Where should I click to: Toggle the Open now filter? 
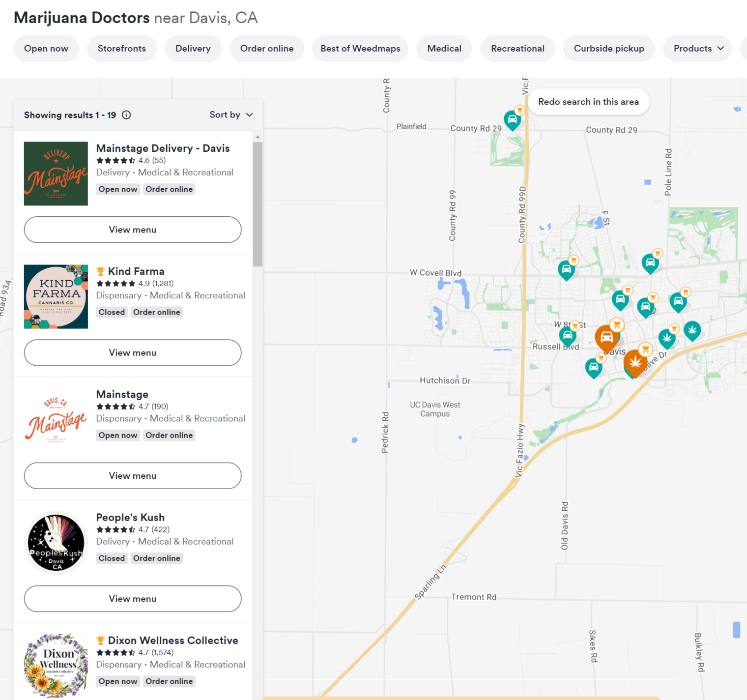pos(46,48)
